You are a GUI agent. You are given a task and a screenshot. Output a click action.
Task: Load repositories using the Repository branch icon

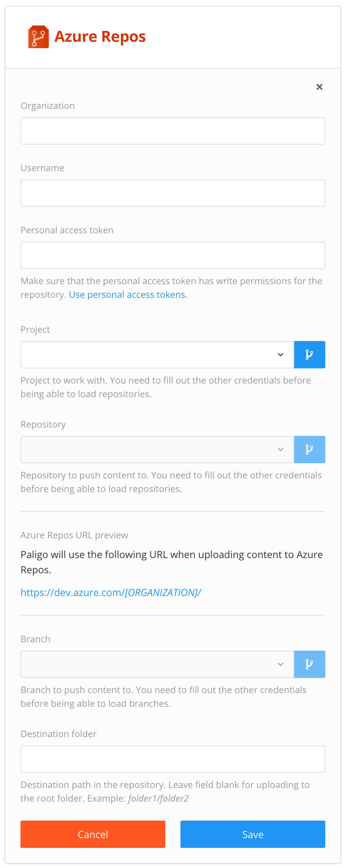[x=309, y=449]
